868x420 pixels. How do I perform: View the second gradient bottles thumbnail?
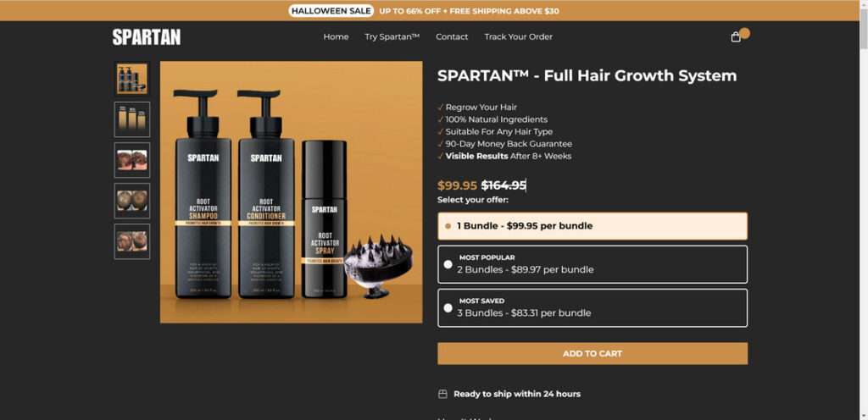click(x=131, y=119)
